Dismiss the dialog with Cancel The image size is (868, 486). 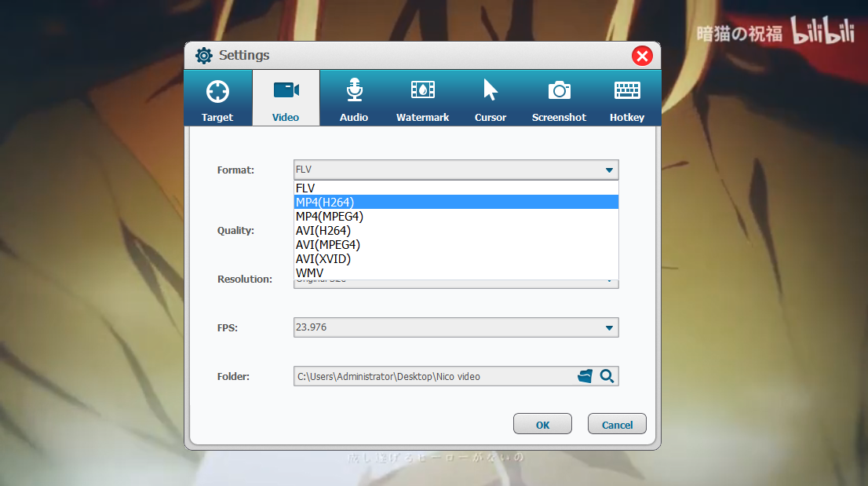click(x=617, y=423)
